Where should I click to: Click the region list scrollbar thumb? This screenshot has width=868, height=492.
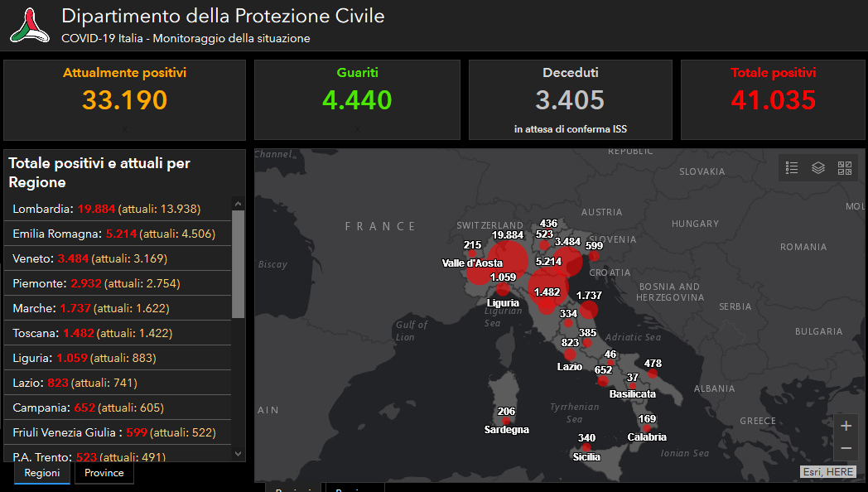coord(239,263)
